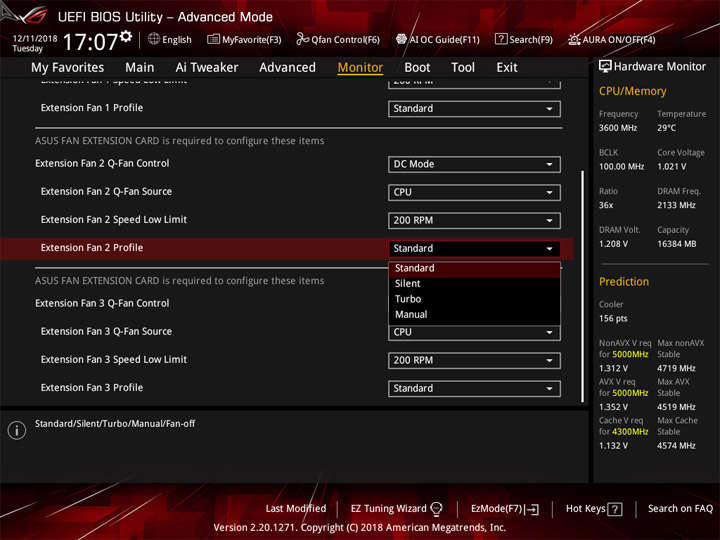Choose Turbo in the open profile list
Screen dimensions: 720x540
point(474,299)
